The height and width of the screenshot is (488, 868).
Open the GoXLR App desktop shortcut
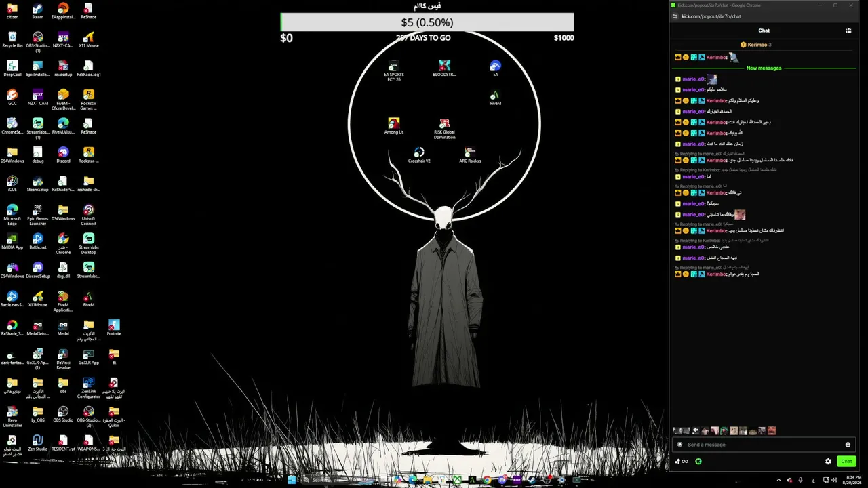[x=88, y=357]
